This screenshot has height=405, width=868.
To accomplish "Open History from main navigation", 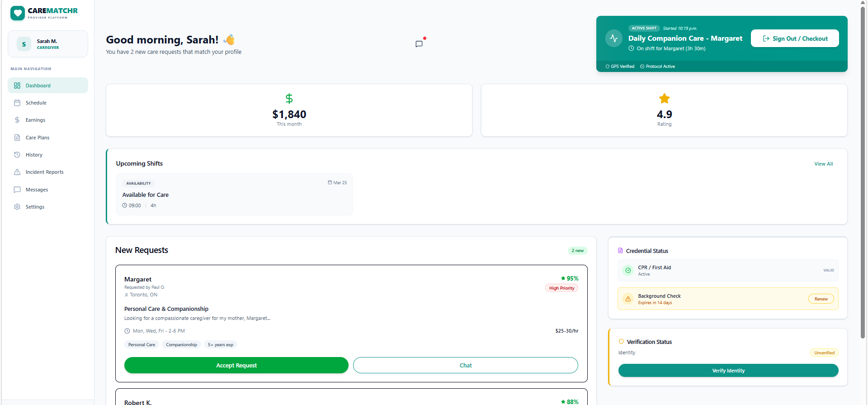I will (48, 155).
